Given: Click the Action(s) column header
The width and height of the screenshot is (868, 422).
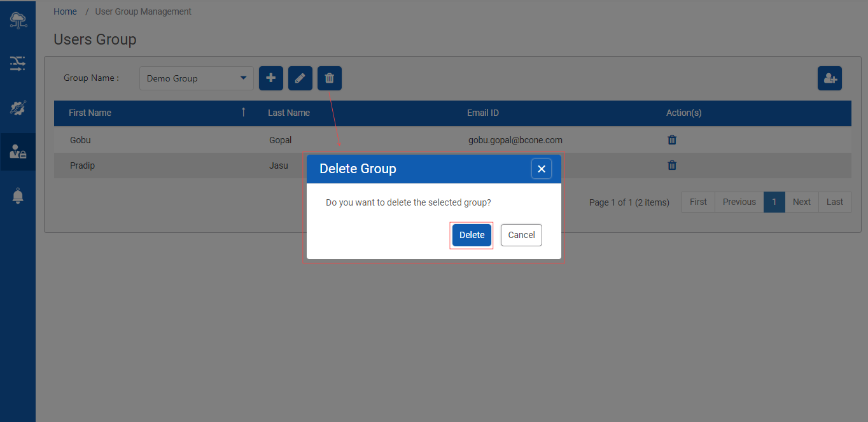Looking at the screenshot, I should [x=684, y=113].
